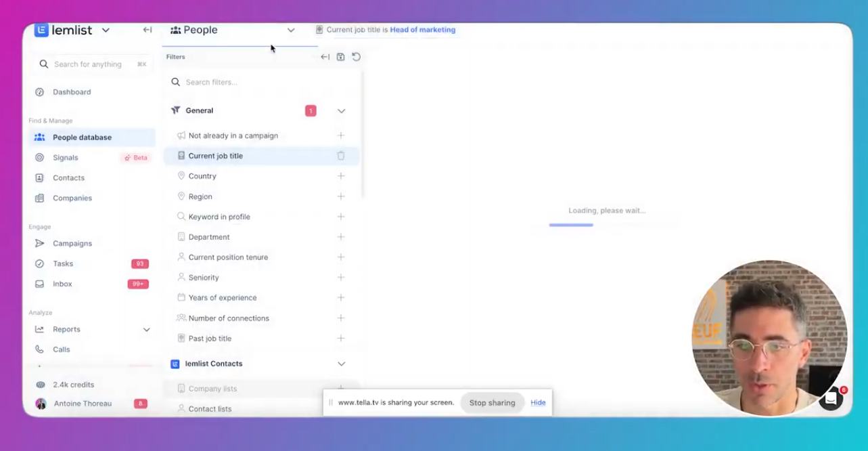868x451 pixels.
Task: Collapse the left sidebar arrow icon
Action: point(147,30)
